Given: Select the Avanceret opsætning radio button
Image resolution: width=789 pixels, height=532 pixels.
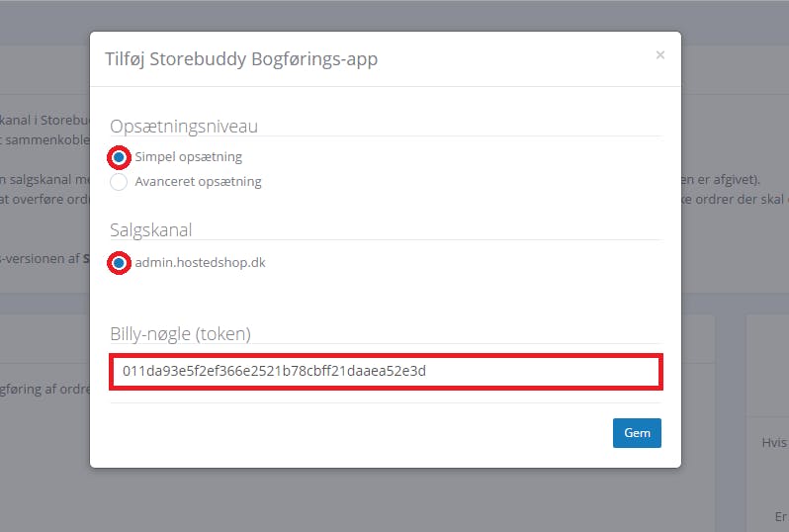Looking at the screenshot, I should (119, 182).
